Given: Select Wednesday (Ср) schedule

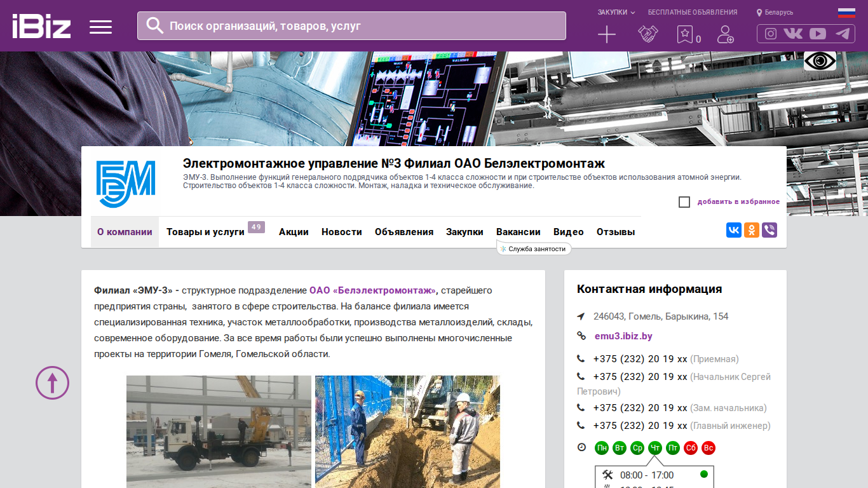Looking at the screenshot, I should click(x=637, y=448).
